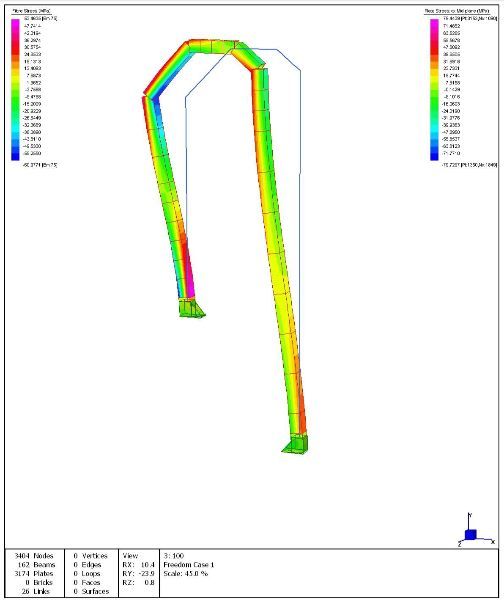Click the '26 Links' count entry

36,591
